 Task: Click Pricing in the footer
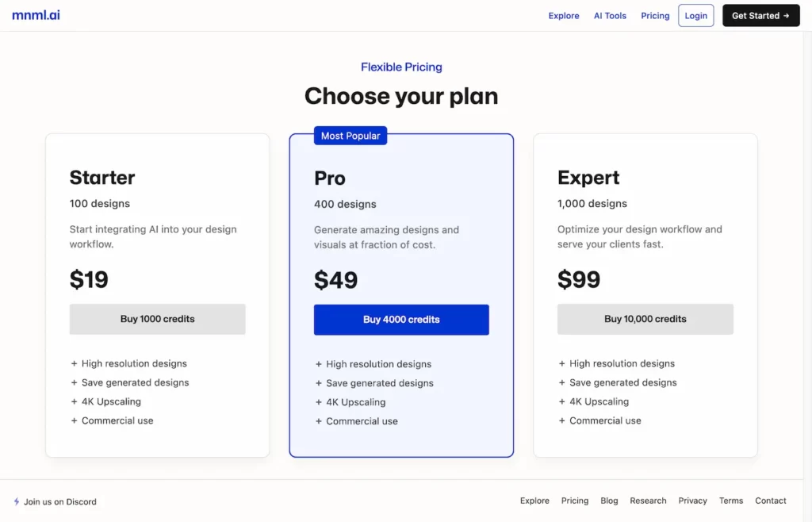click(575, 501)
